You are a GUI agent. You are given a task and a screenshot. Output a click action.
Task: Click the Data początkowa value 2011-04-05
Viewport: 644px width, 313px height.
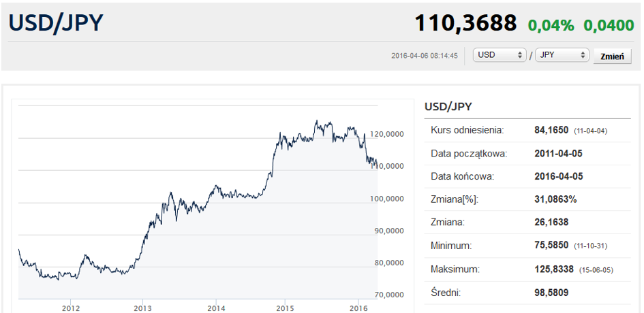[x=559, y=153]
